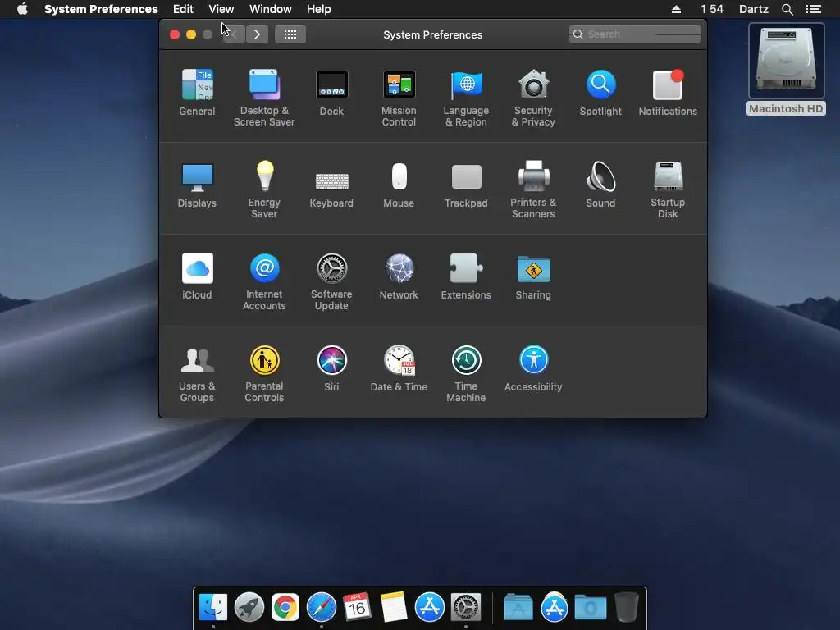Open Notifications preferences pane

[x=668, y=92]
